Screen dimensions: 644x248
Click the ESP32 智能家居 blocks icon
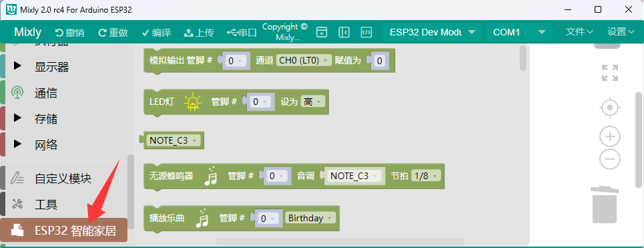[17, 230]
